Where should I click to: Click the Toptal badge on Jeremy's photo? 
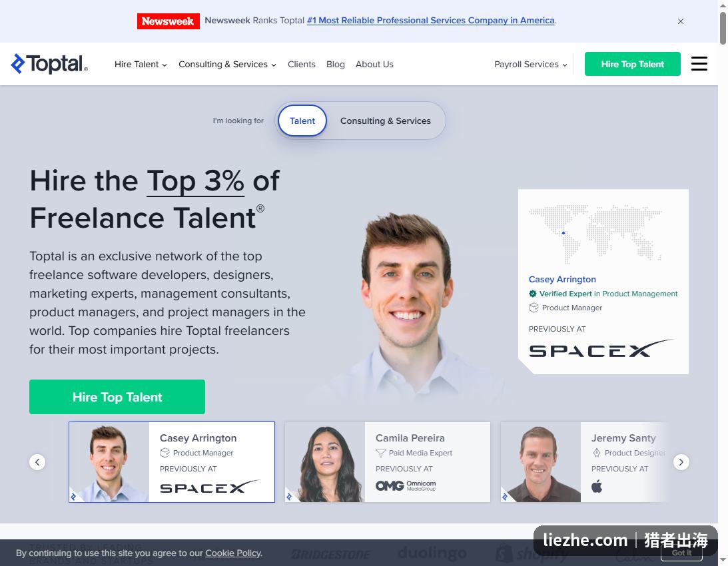point(505,497)
